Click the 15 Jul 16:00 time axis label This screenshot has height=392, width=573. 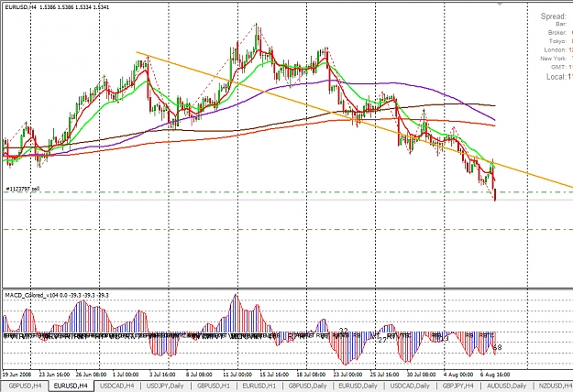(274, 374)
